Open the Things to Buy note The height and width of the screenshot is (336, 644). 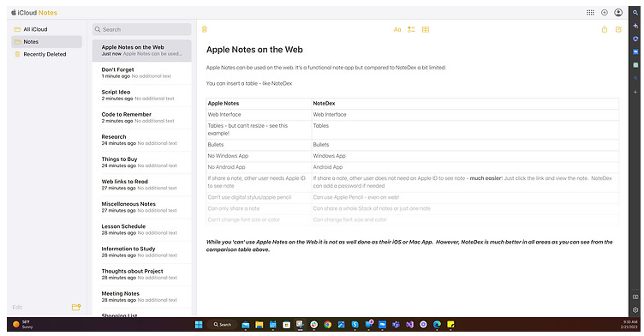tap(141, 163)
